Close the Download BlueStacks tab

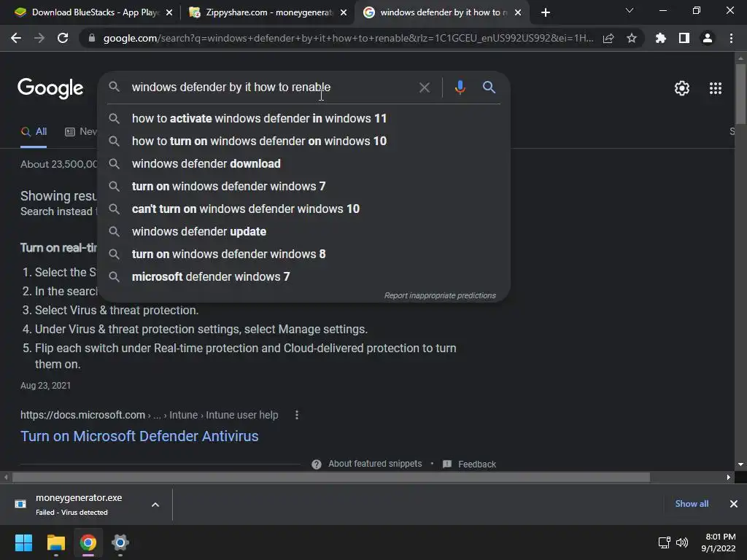(169, 12)
